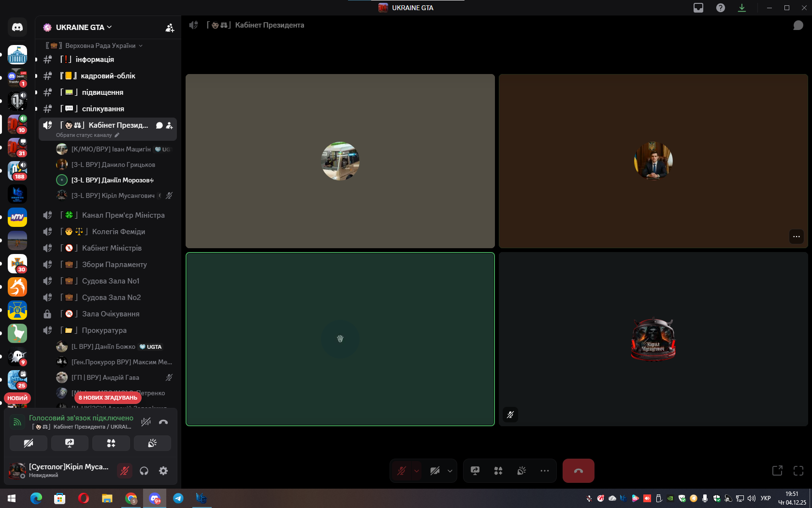Image resolution: width=812 pixels, height=508 pixels.
Task: Select the top-left participant video tile
Action: (340, 161)
